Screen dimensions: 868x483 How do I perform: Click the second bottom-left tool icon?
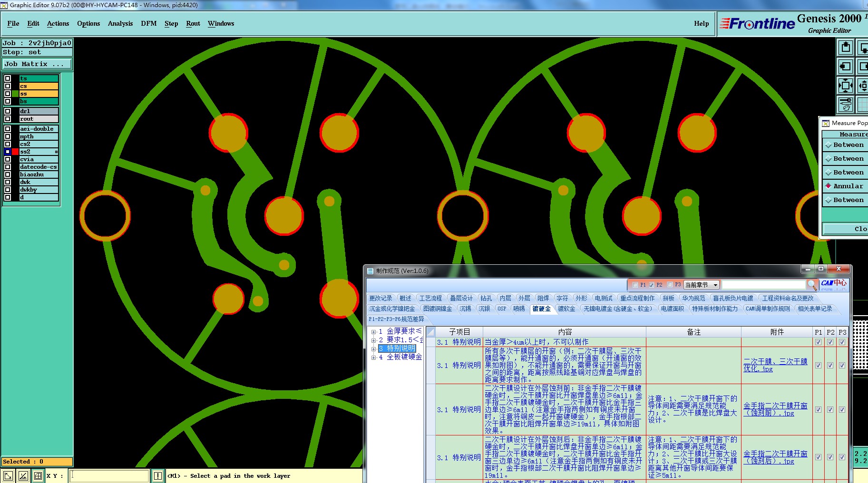[x=23, y=475]
